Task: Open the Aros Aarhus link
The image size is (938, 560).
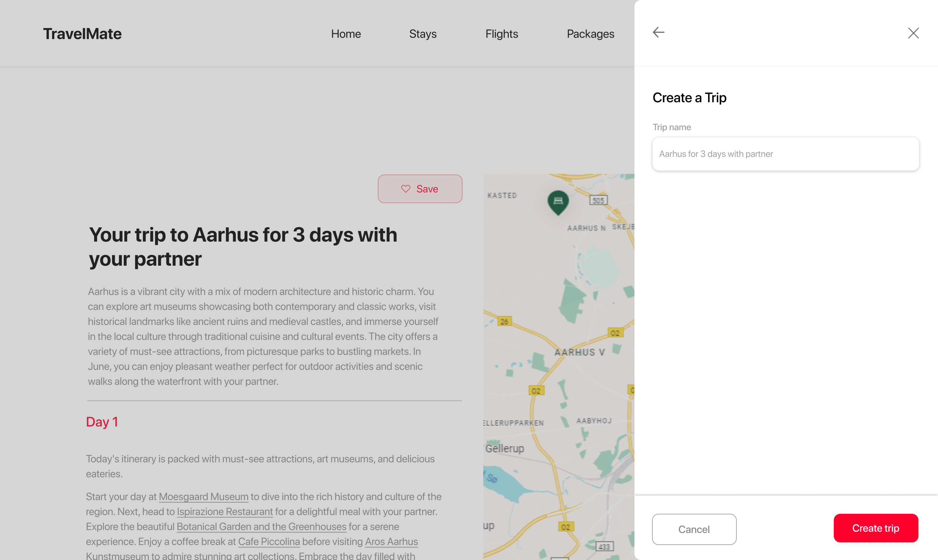Action: tap(391, 541)
